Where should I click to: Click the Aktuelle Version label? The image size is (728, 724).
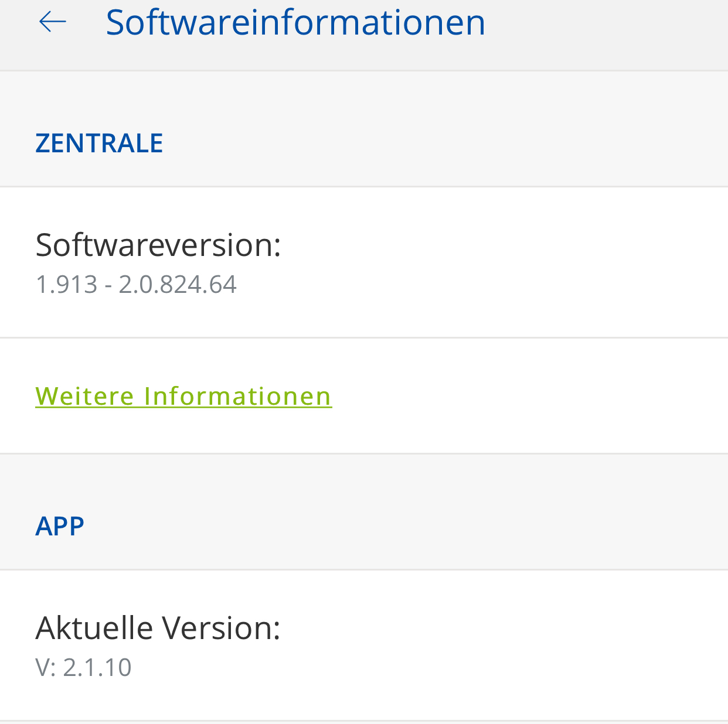158,627
